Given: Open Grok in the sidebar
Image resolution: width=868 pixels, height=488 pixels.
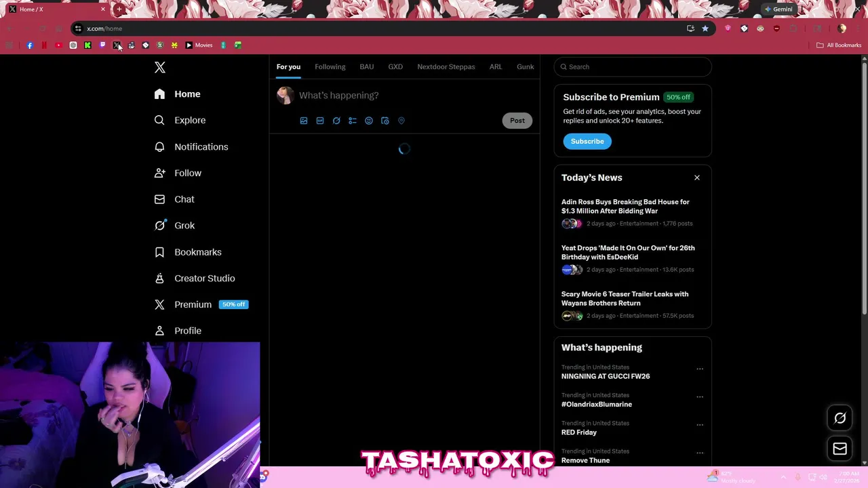Looking at the screenshot, I should pyautogui.click(x=175, y=226).
